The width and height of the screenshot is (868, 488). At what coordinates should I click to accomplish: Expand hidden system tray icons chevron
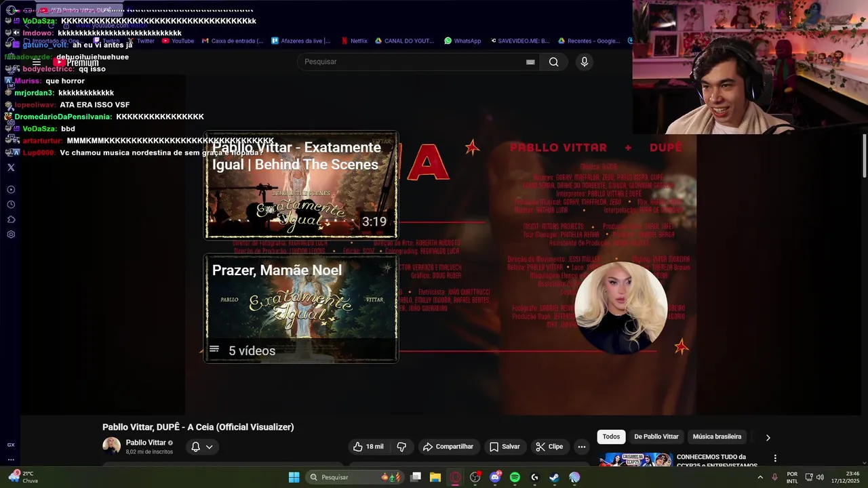pos(759,477)
